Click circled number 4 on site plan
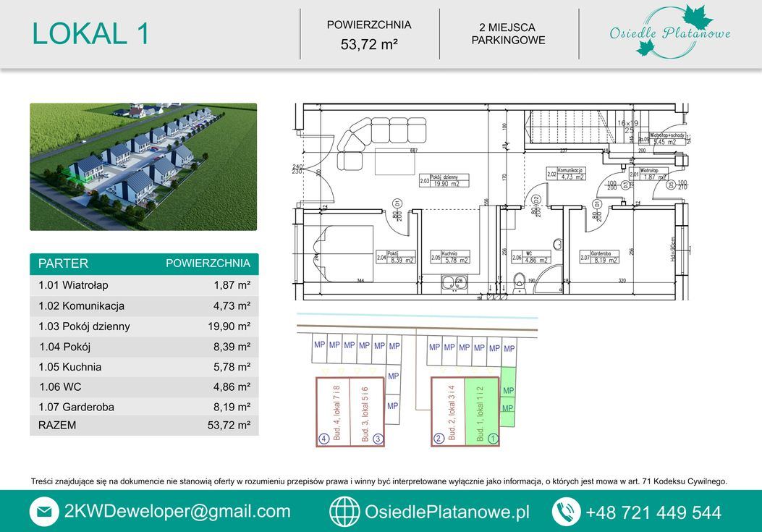Screen dimensions: 762x532 (x=323, y=439)
